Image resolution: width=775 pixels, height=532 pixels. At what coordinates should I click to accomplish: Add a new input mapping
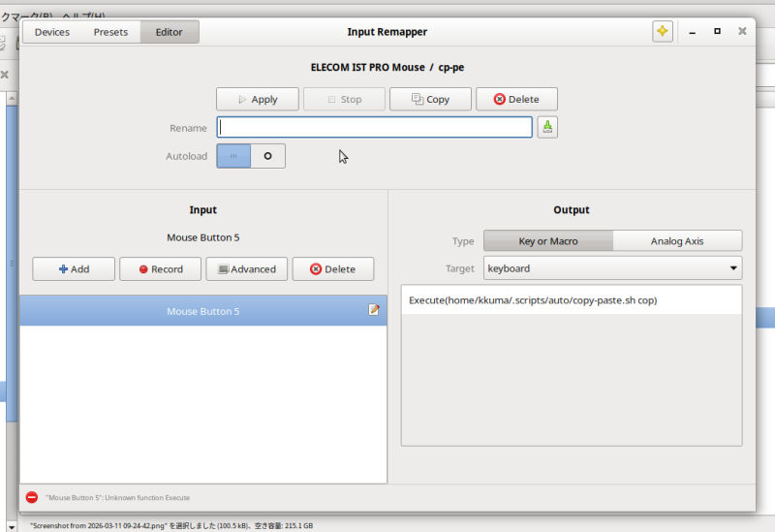click(74, 268)
